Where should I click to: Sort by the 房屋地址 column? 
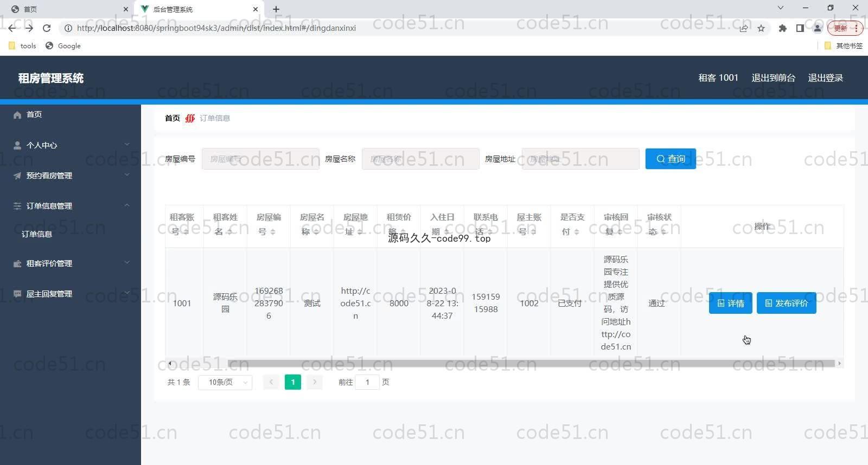click(x=360, y=232)
